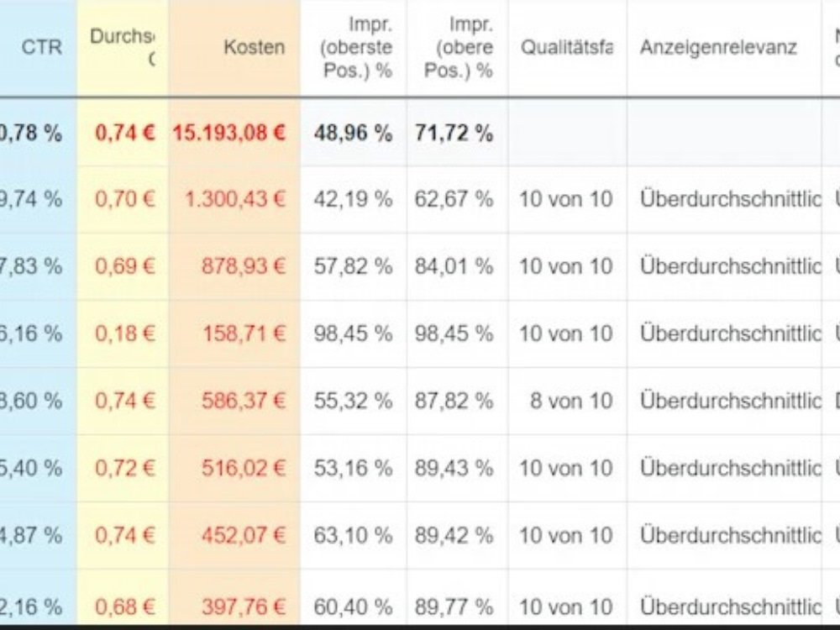This screenshot has height=630, width=840.
Task: Click the 1.300,43 € cost cell
Action: pos(234,199)
